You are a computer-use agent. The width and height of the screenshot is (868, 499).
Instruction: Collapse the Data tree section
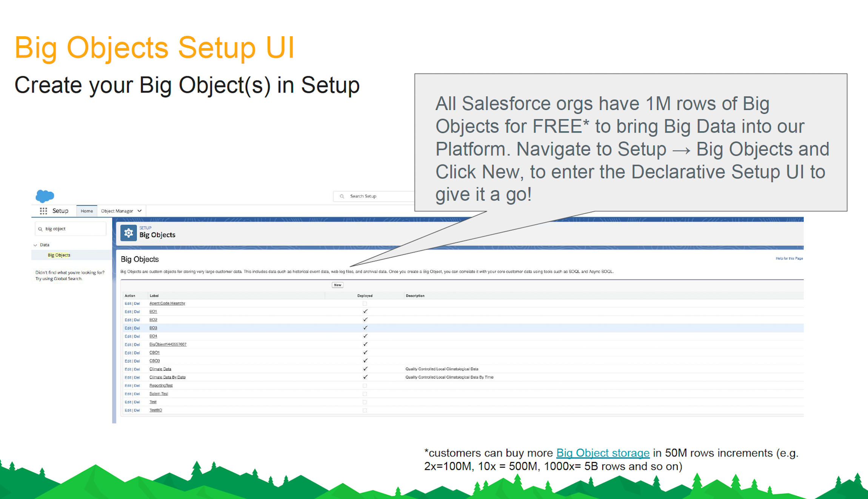35,245
